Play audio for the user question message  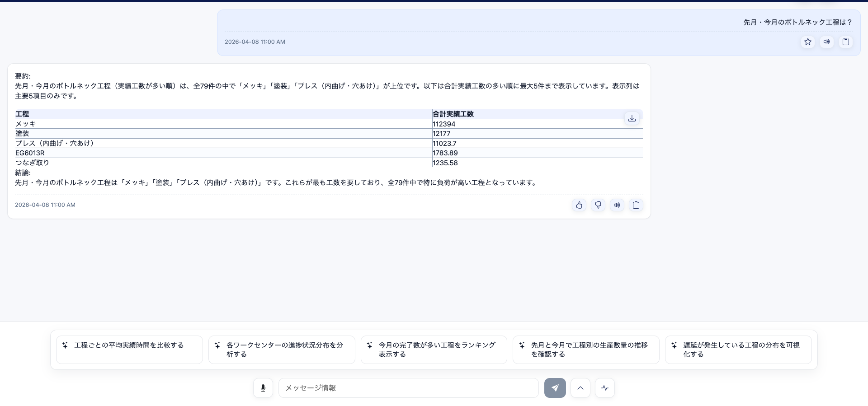[827, 42]
